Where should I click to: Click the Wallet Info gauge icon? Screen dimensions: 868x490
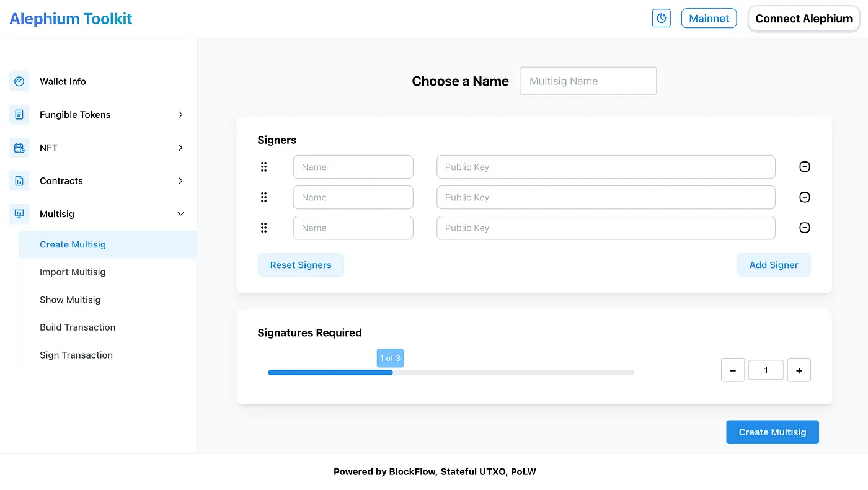pos(19,81)
